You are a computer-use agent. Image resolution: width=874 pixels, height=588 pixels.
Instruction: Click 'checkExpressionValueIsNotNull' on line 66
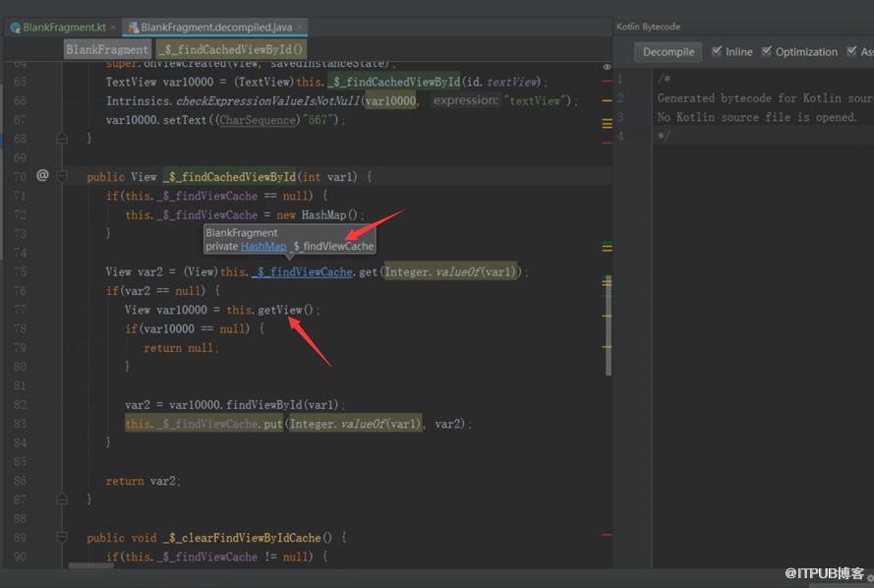coord(269,101)
